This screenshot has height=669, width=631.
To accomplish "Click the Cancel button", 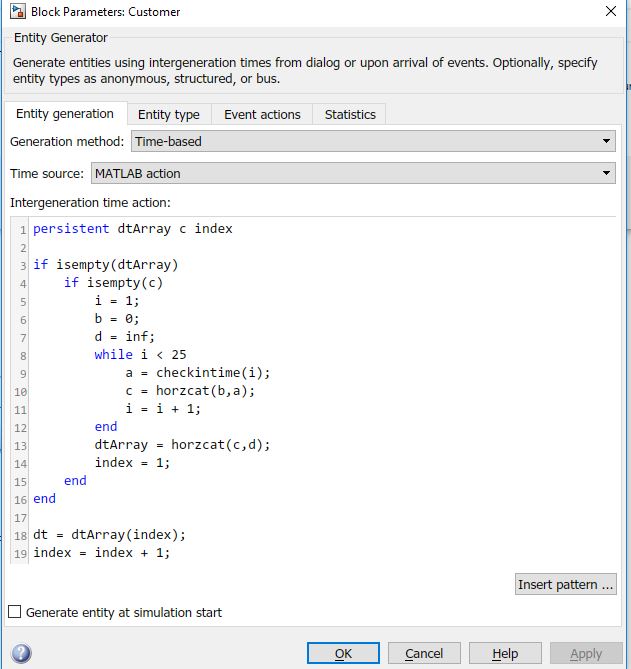I will 424,653.
